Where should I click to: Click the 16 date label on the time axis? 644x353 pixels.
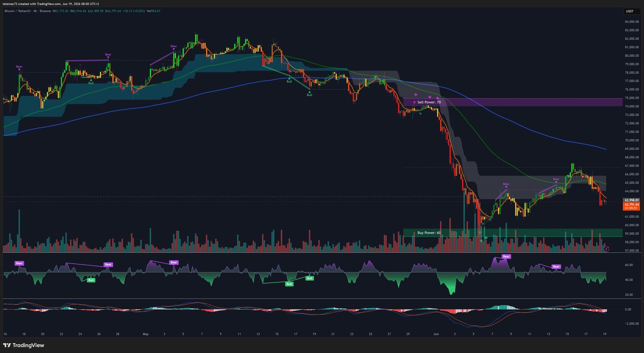tap(5, 334)
